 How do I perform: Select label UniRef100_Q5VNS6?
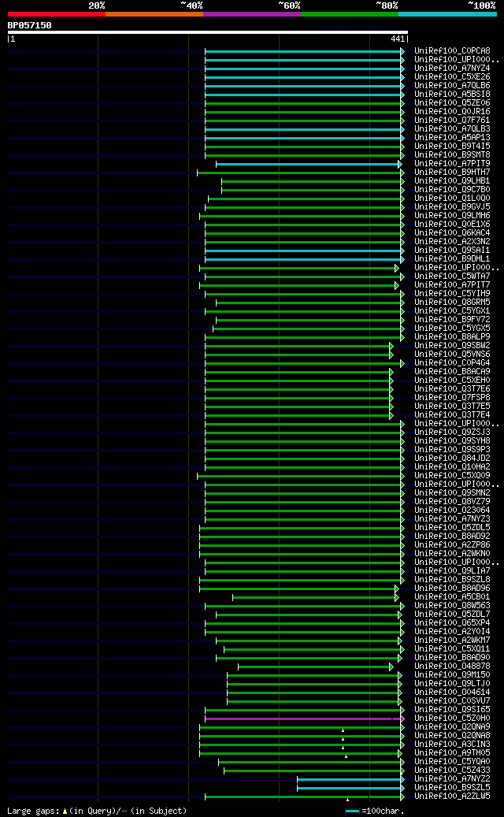[452, 355]
